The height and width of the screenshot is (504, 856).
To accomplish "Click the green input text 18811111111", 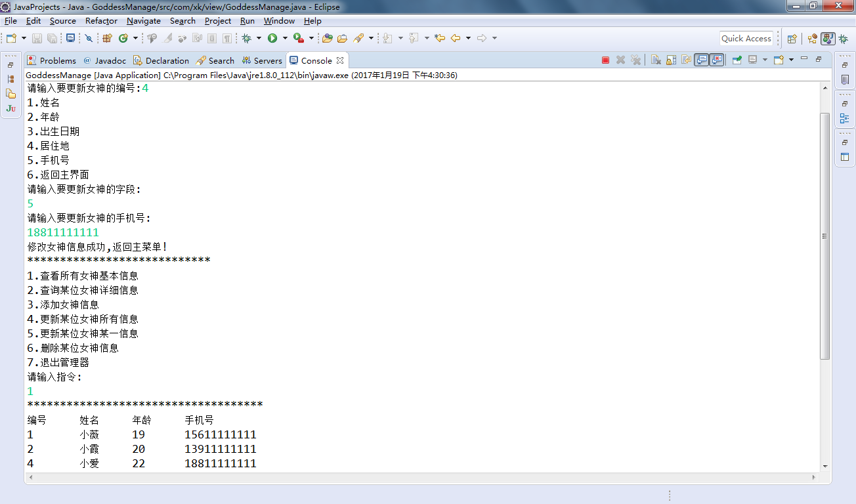I will 63,232.
